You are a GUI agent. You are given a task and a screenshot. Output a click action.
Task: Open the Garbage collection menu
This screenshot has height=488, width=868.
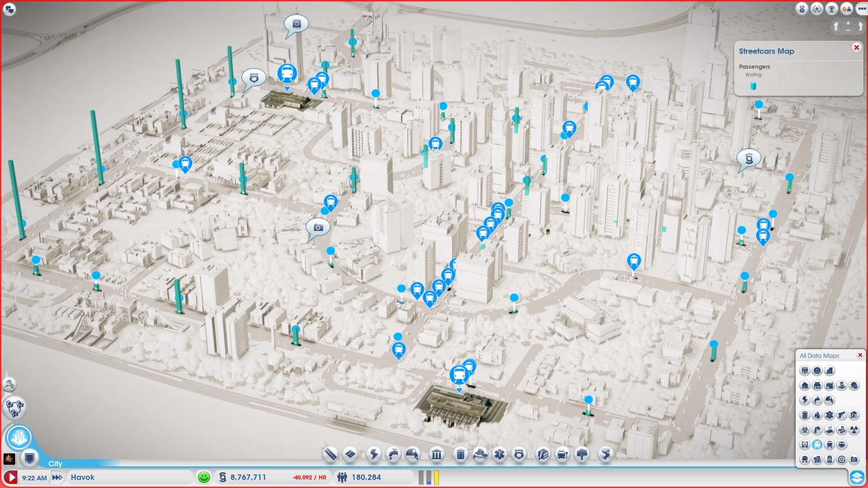point(461,454)
